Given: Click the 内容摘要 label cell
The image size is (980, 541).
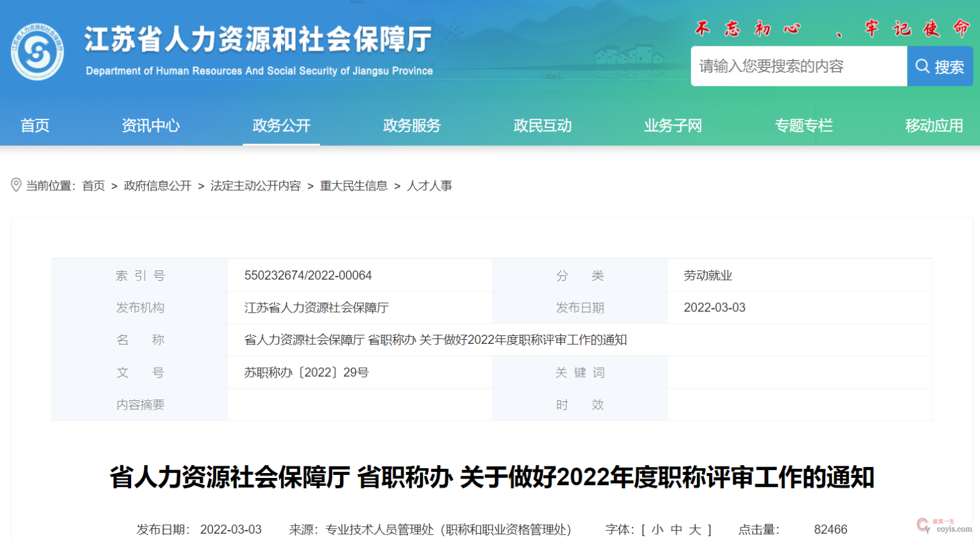Looking at the screenshot, I should coord(140,405).
